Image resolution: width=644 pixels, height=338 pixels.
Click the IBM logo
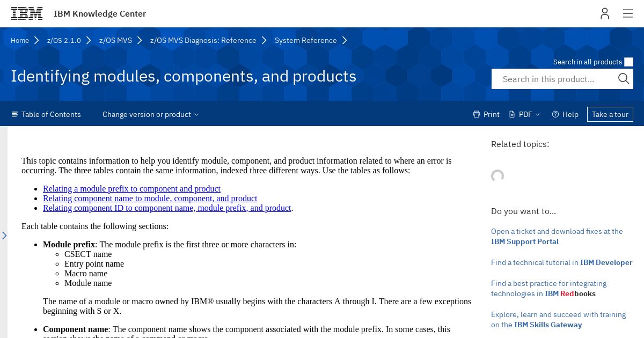click(x=27, y=14)
